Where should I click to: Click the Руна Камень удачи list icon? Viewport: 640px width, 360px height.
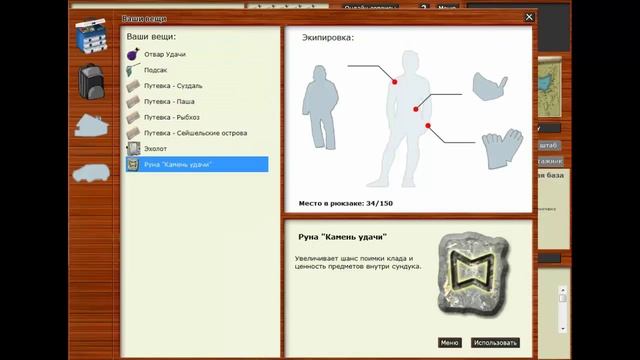tap(133, 164)
